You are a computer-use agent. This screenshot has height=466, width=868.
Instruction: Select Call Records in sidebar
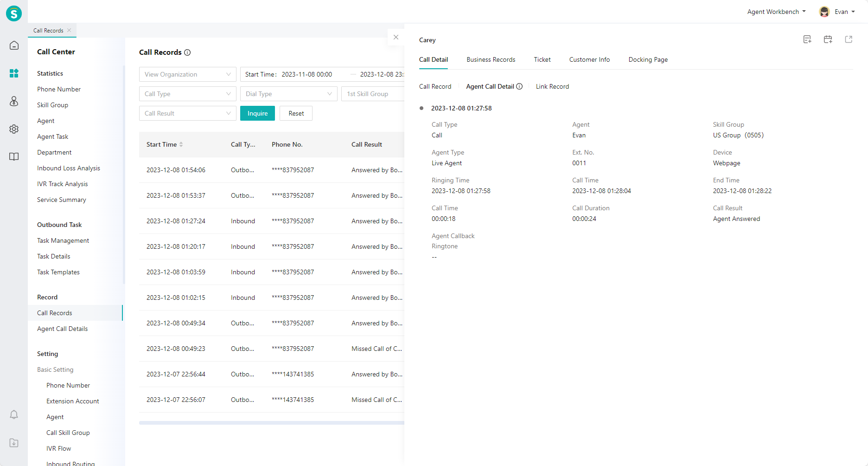[75, 313]
